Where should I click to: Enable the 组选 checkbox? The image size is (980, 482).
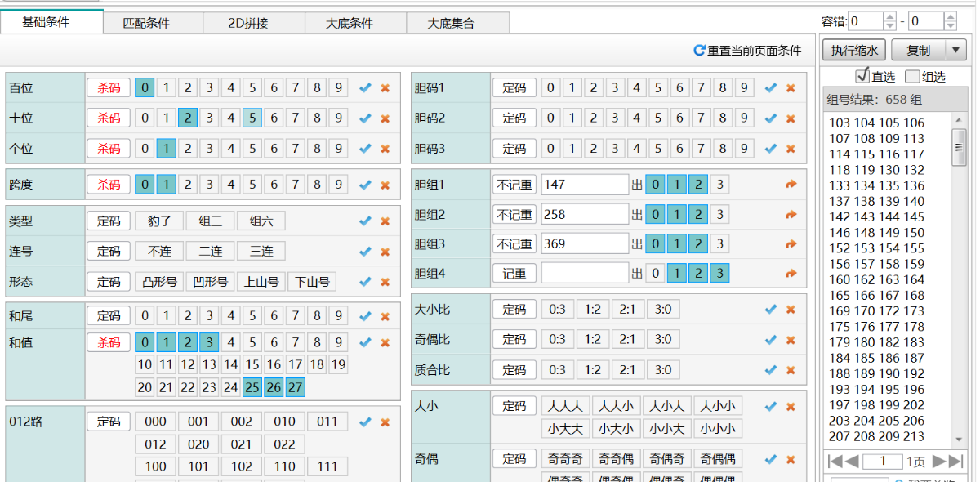[912, 76]
